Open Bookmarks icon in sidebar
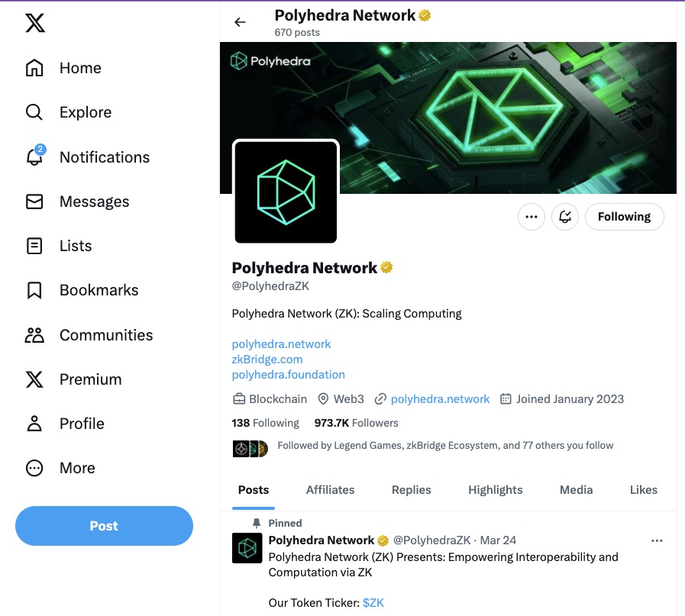Screen dimensions: 685x616 34,290
